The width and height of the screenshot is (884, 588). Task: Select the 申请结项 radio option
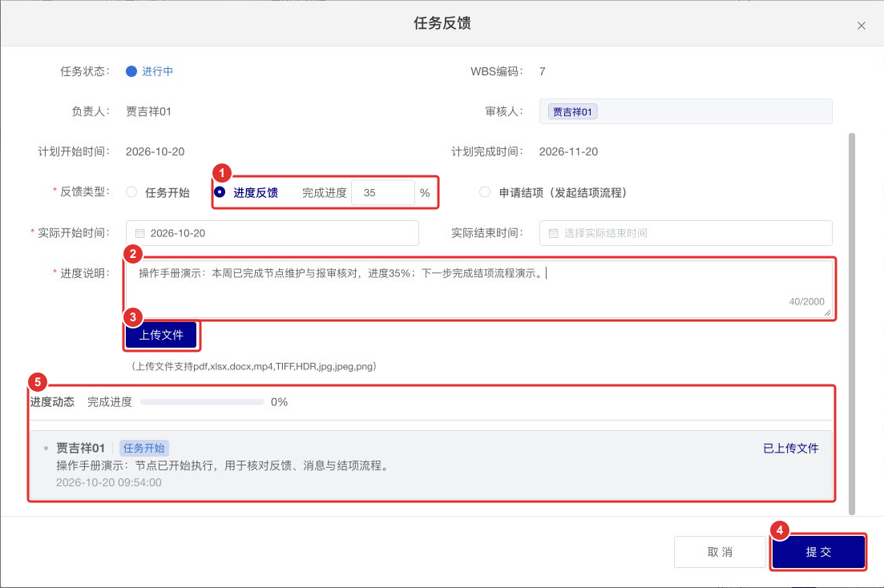tap(485, 192)
